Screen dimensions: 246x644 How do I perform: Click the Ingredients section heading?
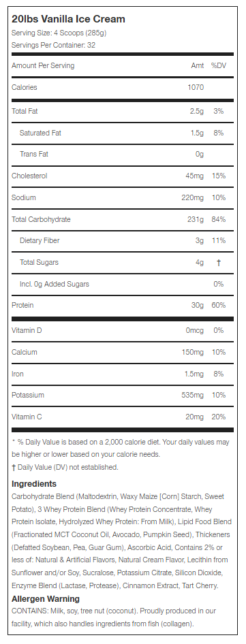tap(34, 484)
